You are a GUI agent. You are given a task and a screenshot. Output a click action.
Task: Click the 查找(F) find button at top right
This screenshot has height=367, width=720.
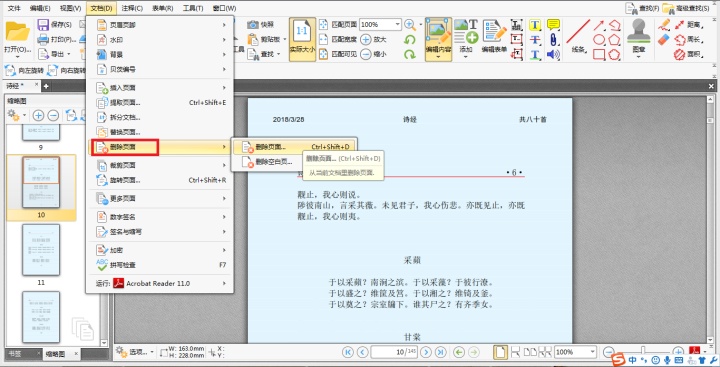coord(642,8)
